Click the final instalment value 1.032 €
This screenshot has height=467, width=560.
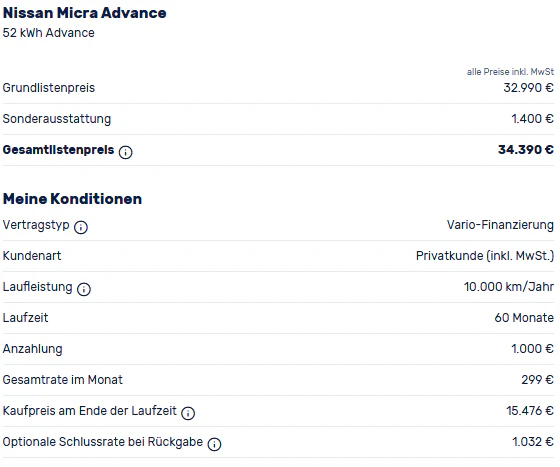click(x=533, y=442)
